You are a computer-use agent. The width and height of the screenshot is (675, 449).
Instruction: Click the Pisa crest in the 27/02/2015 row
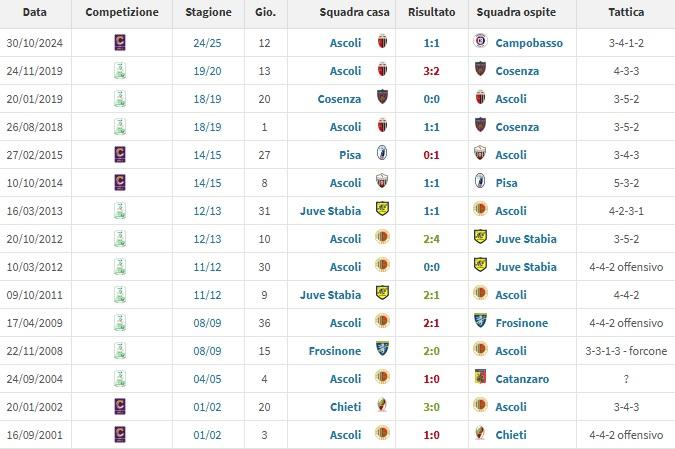click(381, 155)
